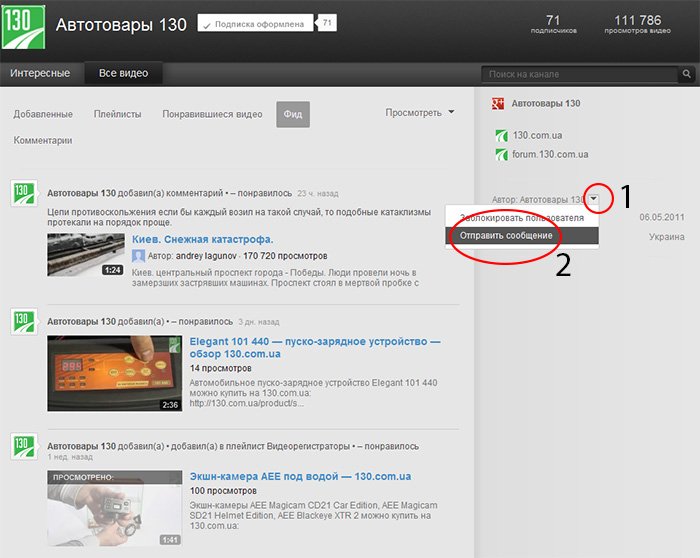Click the favicon next to 130.com.ua
700x558 pixels.
click(x=502, y=136)
